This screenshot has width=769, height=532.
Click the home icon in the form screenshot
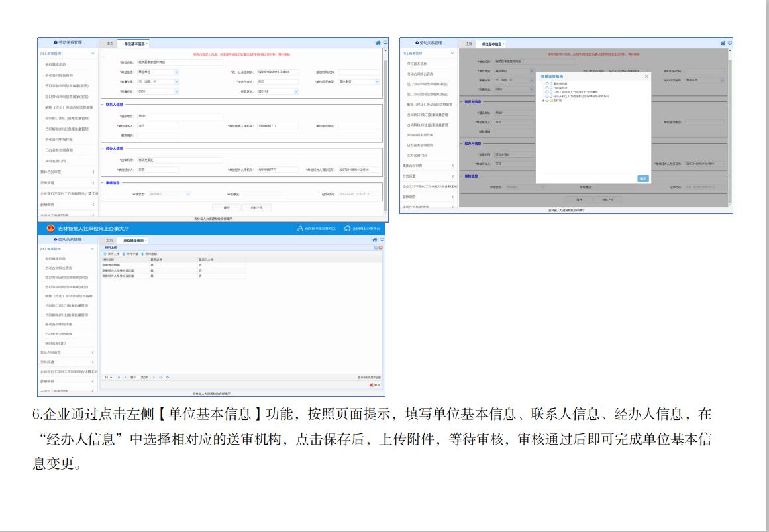point(378,43)
